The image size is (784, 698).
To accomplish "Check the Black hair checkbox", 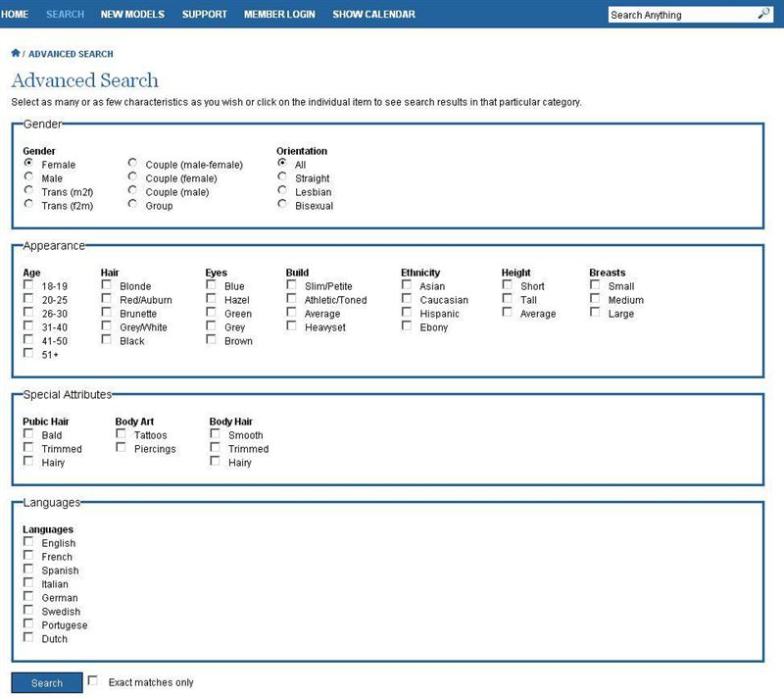I will click(x=106, y=339).
